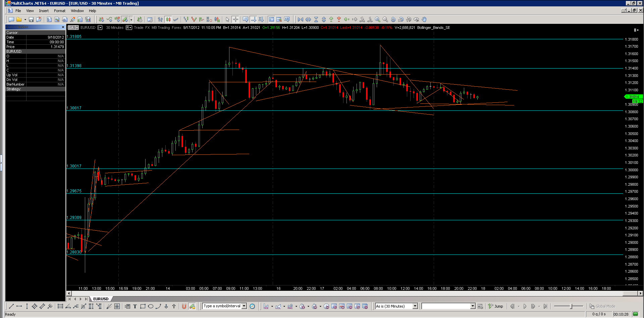Select the Candlestick chart type icon
This screenshot has width=644, height=318.
[x=168, y=19]
